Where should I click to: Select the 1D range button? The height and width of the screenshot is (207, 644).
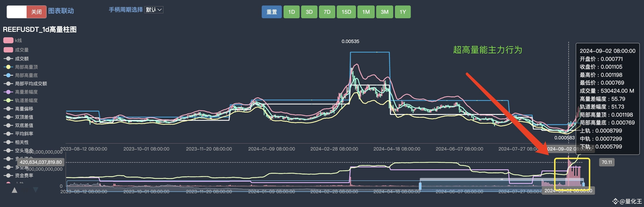coord(292,12)
